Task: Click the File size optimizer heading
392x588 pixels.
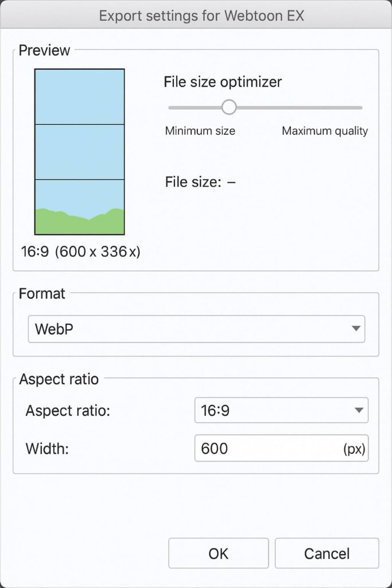Action: click(x=223, y=82)
